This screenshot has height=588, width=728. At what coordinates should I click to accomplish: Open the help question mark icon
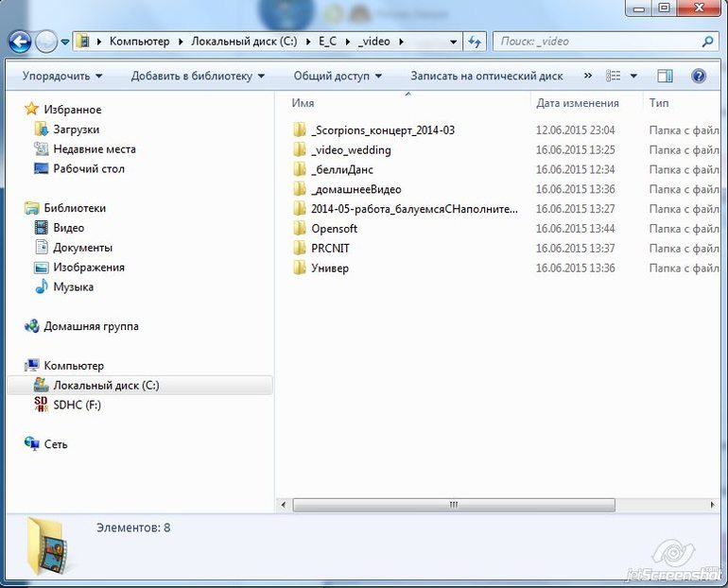[699, 76]
